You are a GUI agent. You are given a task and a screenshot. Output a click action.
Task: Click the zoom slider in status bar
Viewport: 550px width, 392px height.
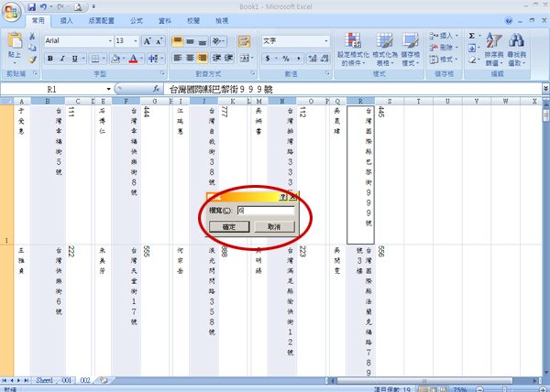pyautogui.click(x=505, y=389)
